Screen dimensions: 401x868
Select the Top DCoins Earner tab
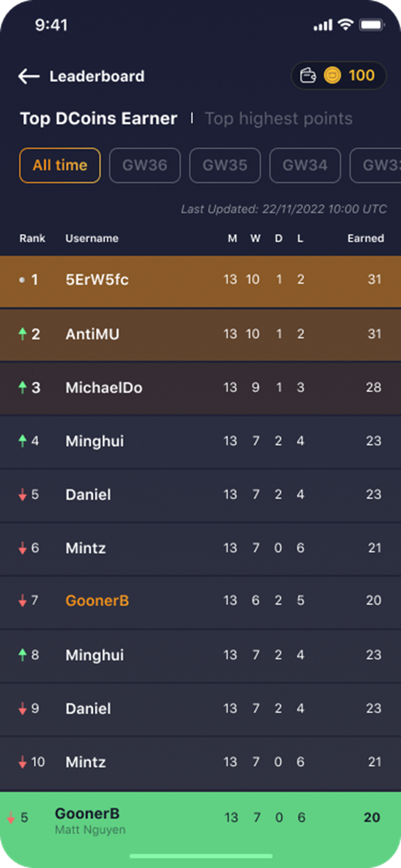(x=98, y=118)
